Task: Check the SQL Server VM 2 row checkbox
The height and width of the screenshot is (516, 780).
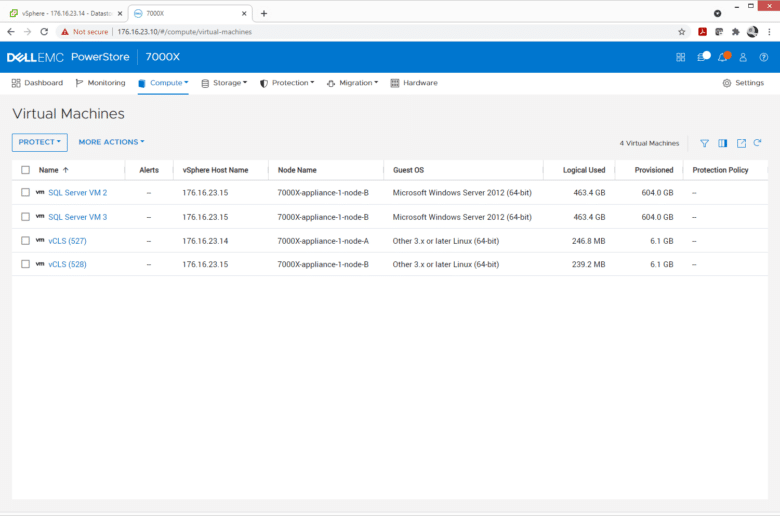Action: tap(25, 192)
